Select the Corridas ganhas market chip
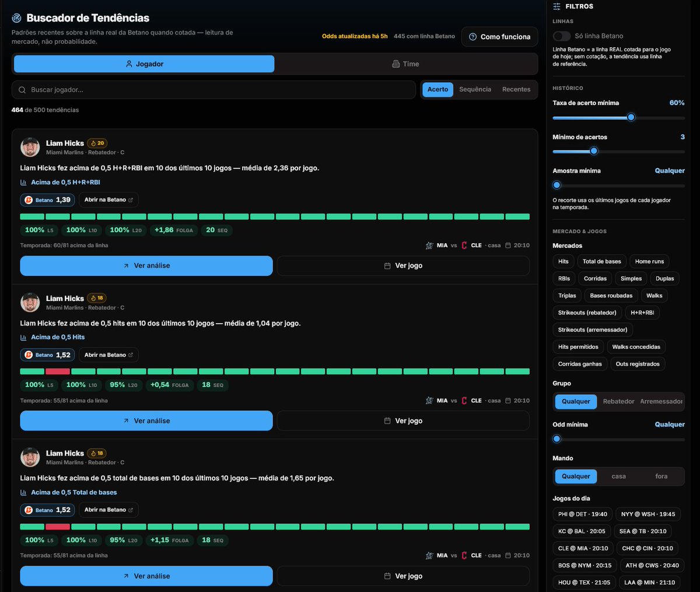Image resolution: width=700 pixels, height=592 pixels. tap(580, 364)
